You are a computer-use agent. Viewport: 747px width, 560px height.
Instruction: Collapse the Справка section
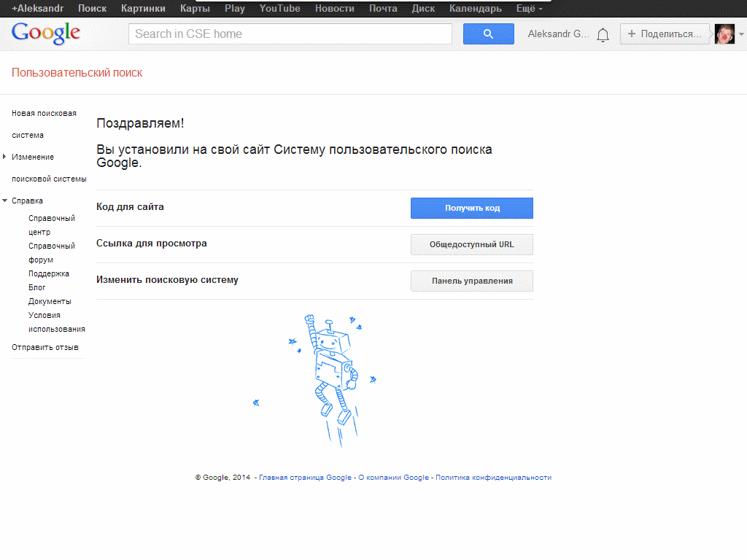coord(5,201)
